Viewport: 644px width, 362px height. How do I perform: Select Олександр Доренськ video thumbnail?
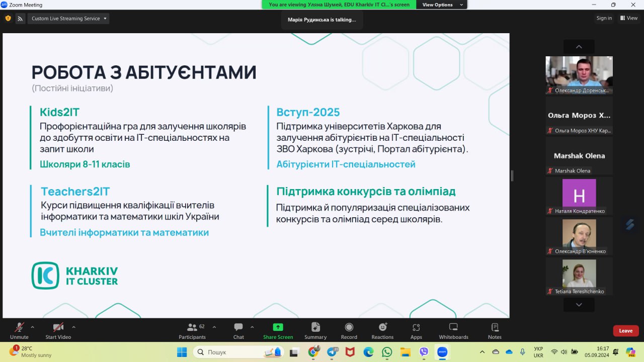pos(579,75)
